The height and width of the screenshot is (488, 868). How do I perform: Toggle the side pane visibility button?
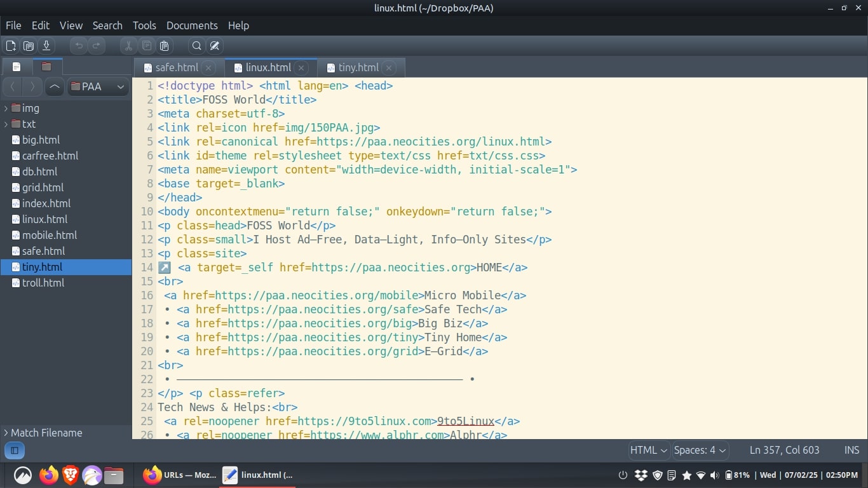click(14, 451)
